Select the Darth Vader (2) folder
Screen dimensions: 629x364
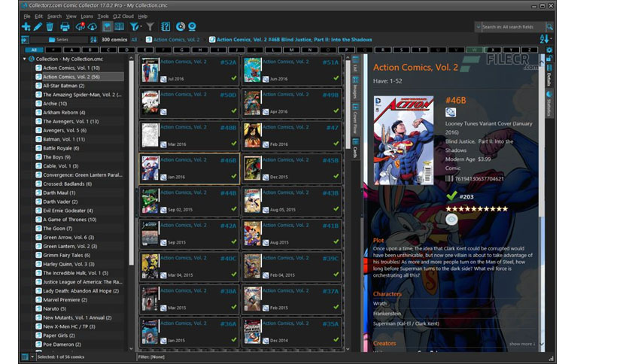(x=60, y=202)
